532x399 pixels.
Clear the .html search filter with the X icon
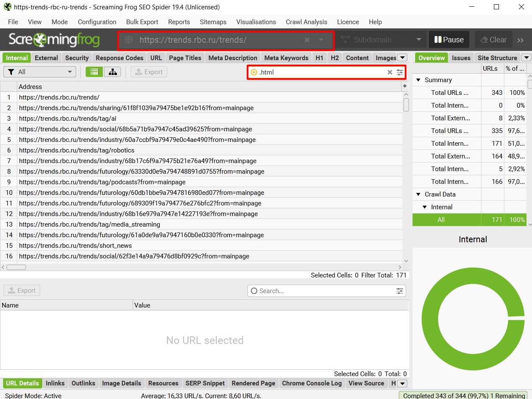(389, 72)
